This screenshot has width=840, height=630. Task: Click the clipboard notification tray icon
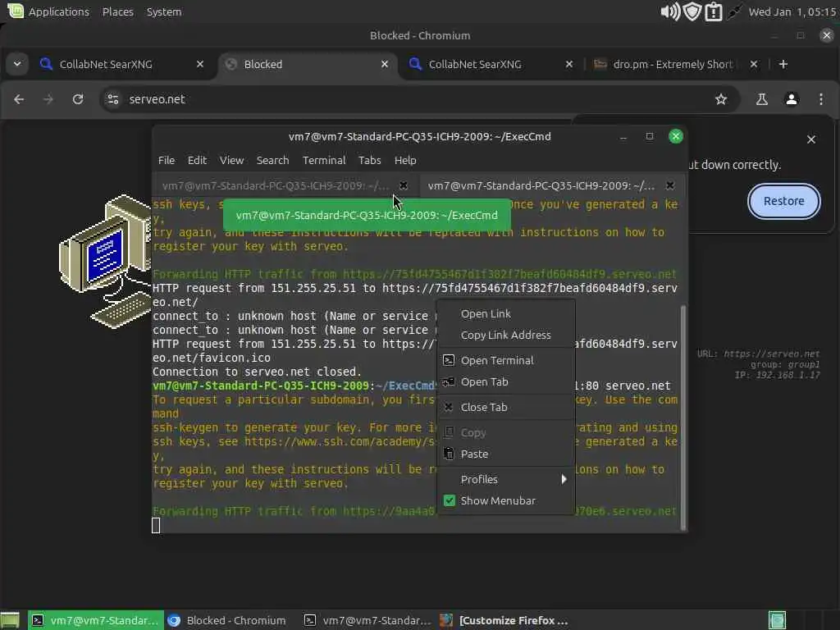tap(714, 11)
